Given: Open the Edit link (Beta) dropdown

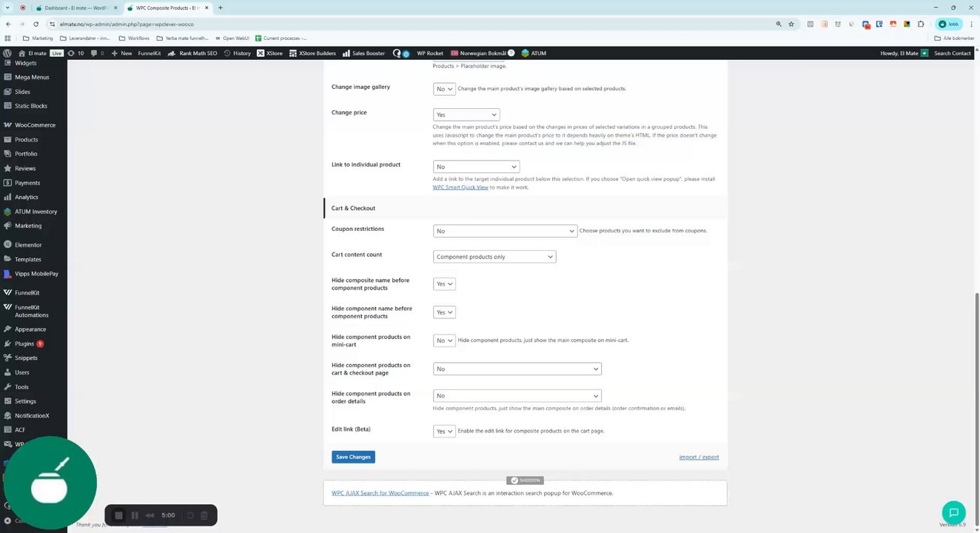Looking at the screenshot, I should point(444,431).
